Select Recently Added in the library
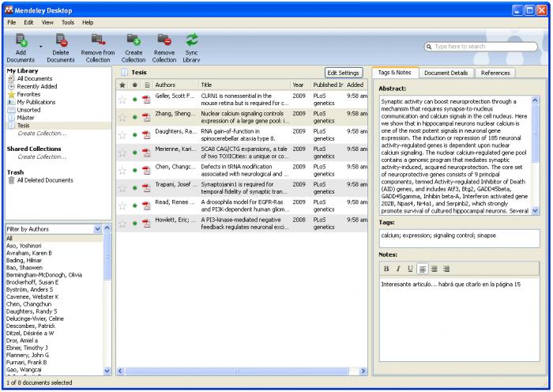553x392 pixels. pyautogui.click(x=36, y=86)
